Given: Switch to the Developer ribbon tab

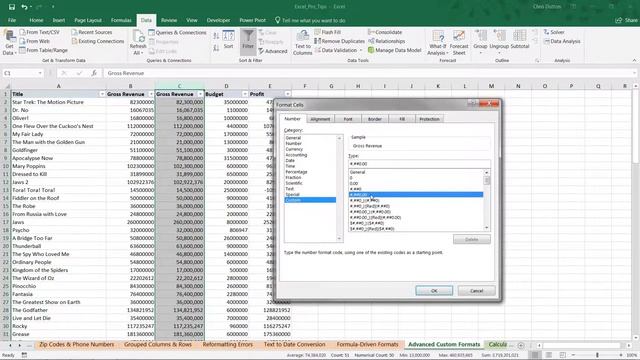Looking at the screenshot, I should pyautogui.click(x=218, y=20).
